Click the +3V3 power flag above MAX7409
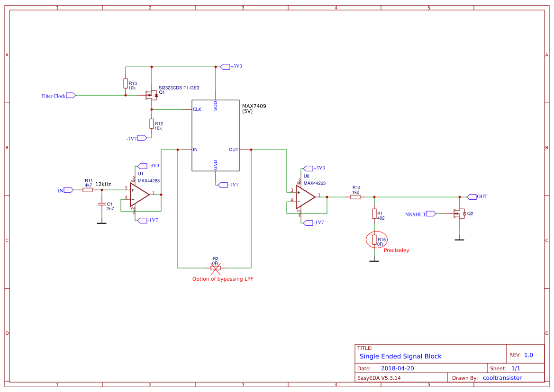 (x=227, y=66)
